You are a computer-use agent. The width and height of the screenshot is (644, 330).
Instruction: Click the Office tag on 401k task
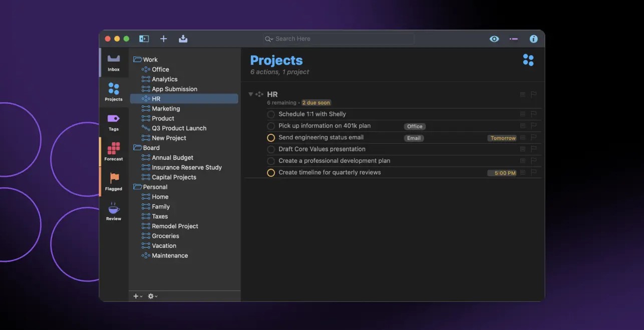pyautogui.click(x=415, y=126)
